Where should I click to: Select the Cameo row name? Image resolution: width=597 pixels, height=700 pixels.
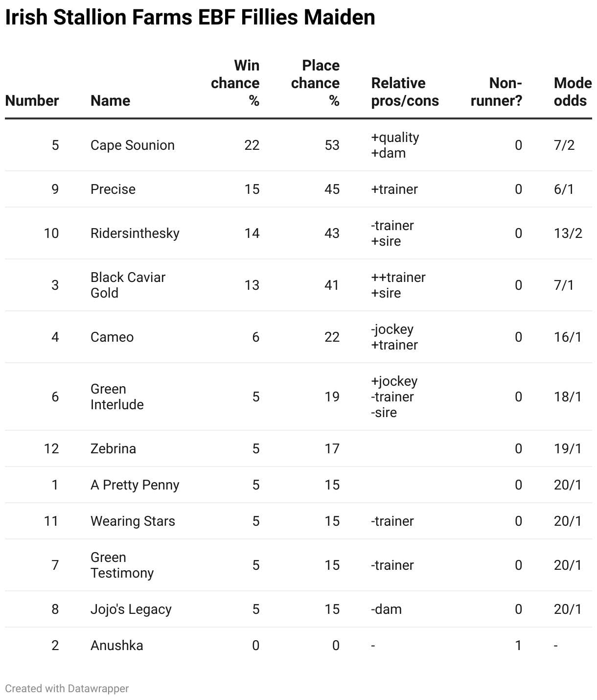pos(112,337)
